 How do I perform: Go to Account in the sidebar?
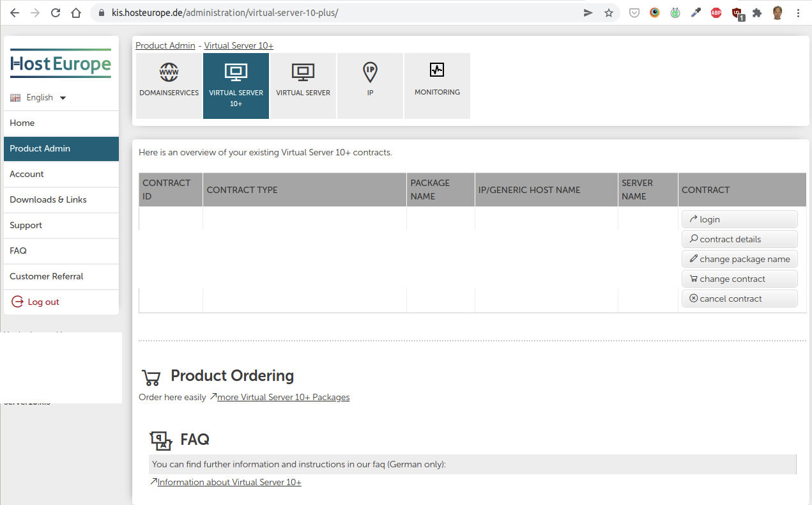pyautogui.click(x=27, y=174)
